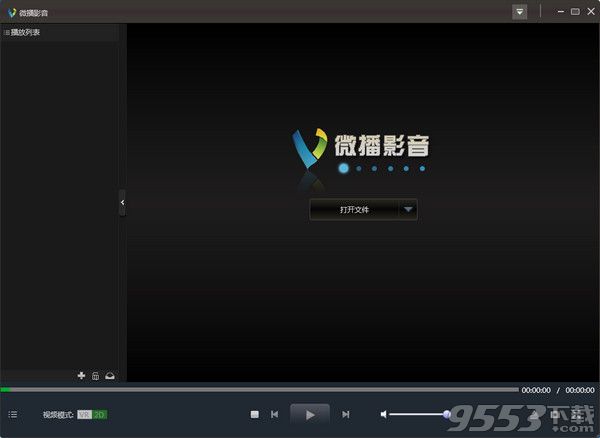This screenshot has width=600, height=438.
Task: Collapse the playlist panel with the arrow handle
Action: (x=122, y=202)
